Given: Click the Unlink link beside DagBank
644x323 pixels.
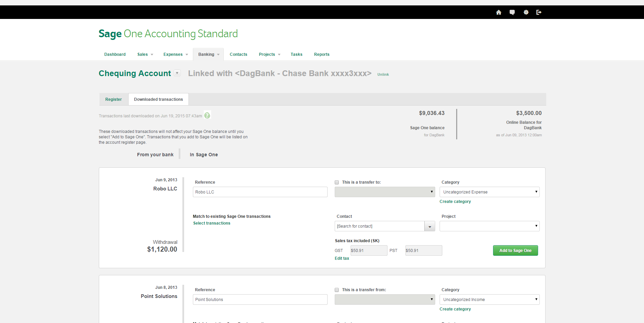Looking at the screenshot, I should pyautogui.click(x=383, y=74).
